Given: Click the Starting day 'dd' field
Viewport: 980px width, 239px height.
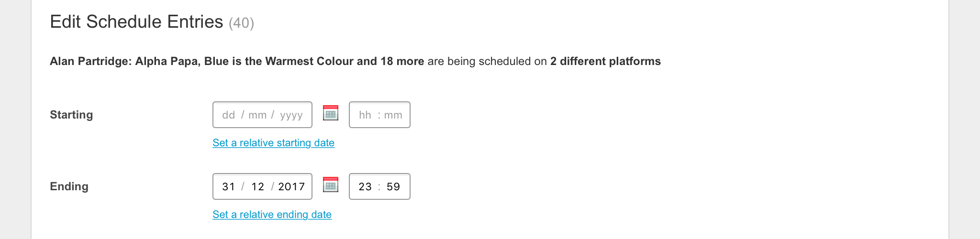Looking at the screenshot, I should pos(228,115).
